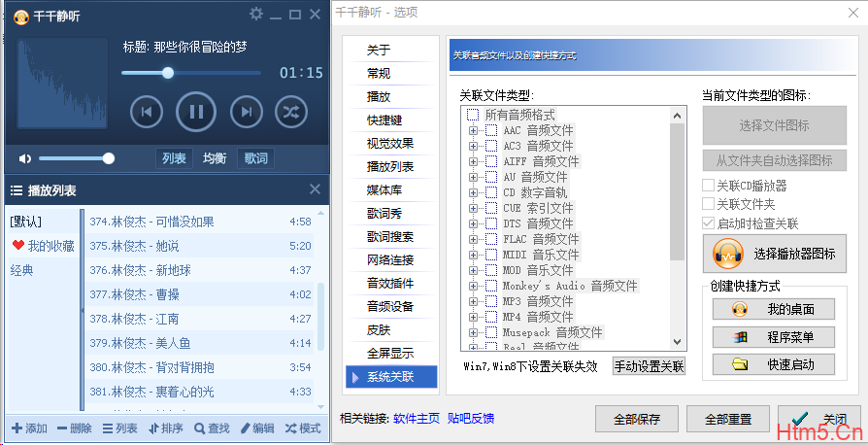Click 编辑 edit in playlist toolbar
Image resolution: width=868 pixels, height=445 pixels.
257,428
